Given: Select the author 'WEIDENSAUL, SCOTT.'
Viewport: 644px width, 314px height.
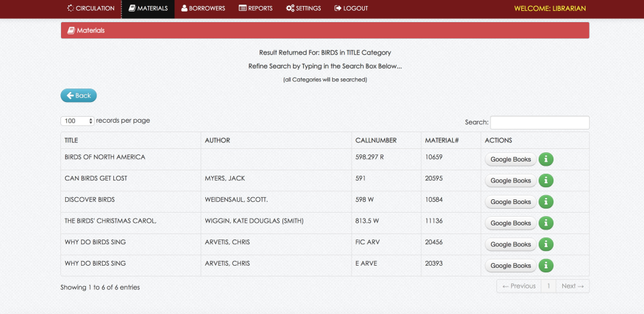Looking at the screenshot, I should coord(236,200).
